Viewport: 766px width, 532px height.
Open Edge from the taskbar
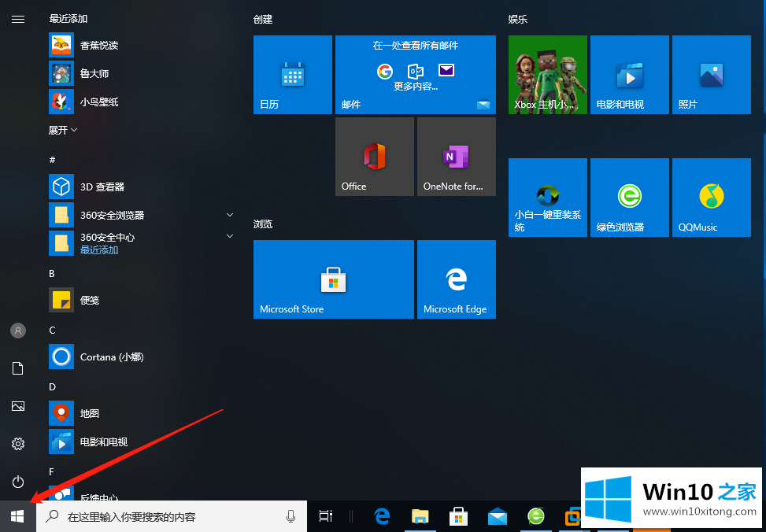click(383, 516)
